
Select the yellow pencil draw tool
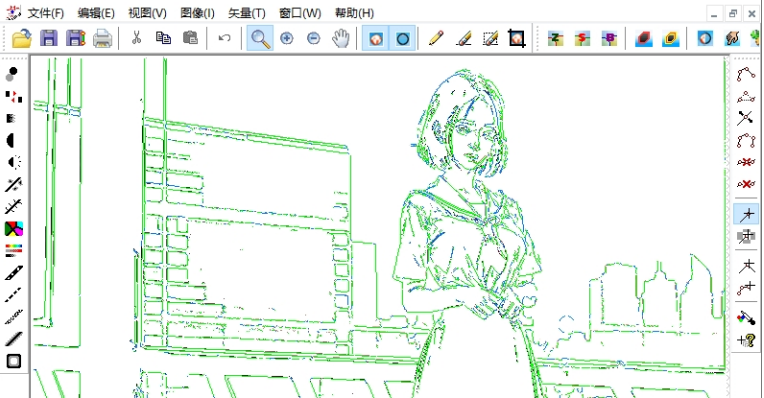click(436, 38)
